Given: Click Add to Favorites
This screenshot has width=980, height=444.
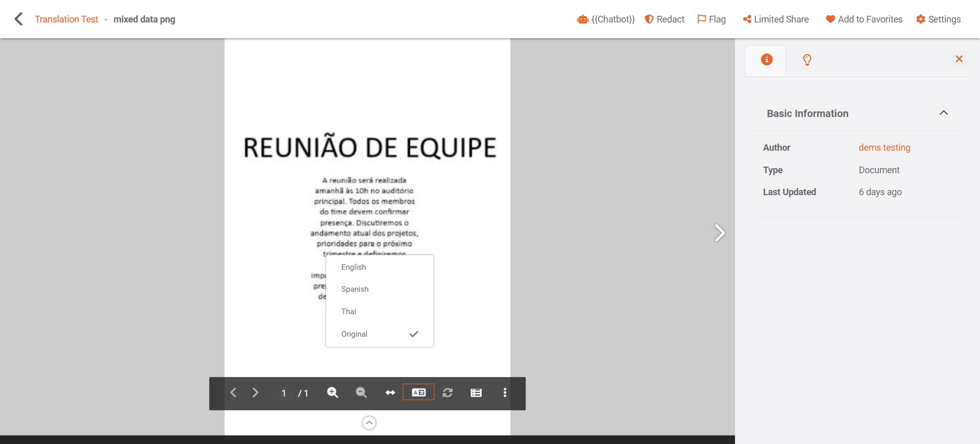Looking at the screenshot, I should click(x=864, y=19).
